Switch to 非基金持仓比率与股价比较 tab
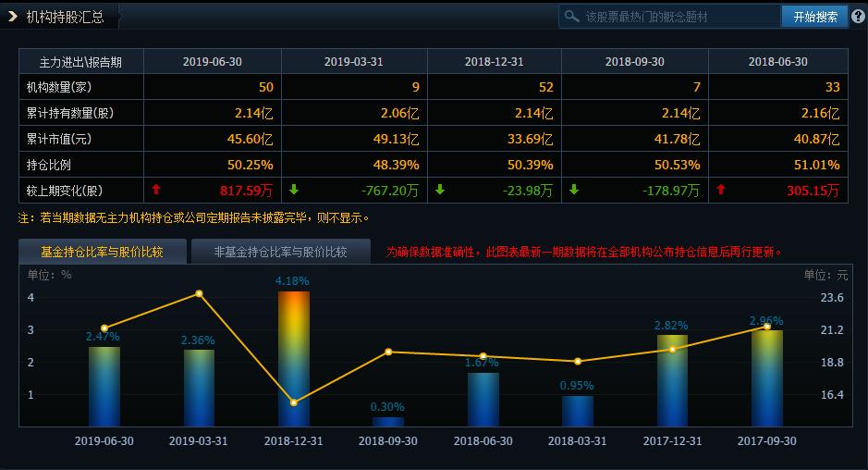This screenshot has width=868, height=470. [x=281, y=252]
